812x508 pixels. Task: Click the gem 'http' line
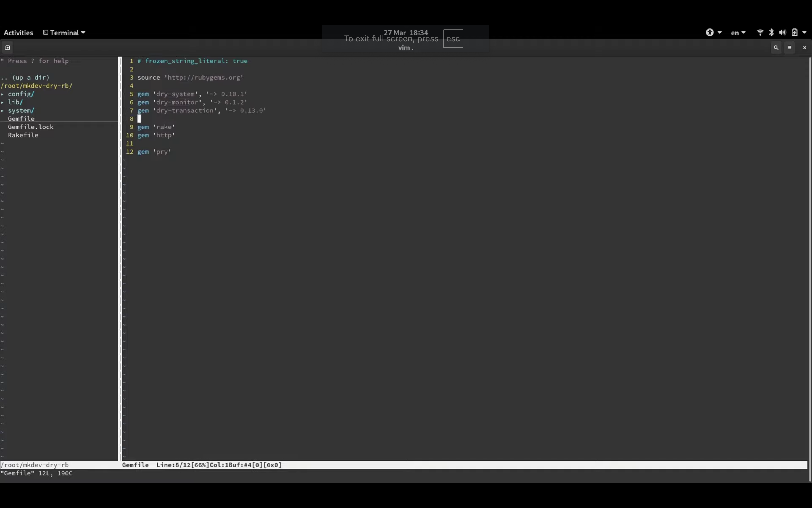click(156, 135)
